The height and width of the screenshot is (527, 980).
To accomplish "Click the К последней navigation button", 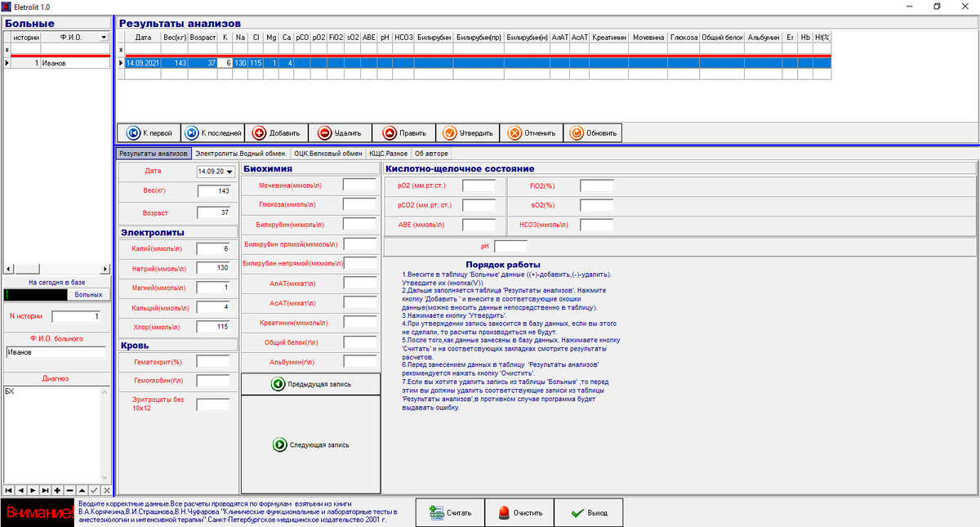I will (212, 132).
